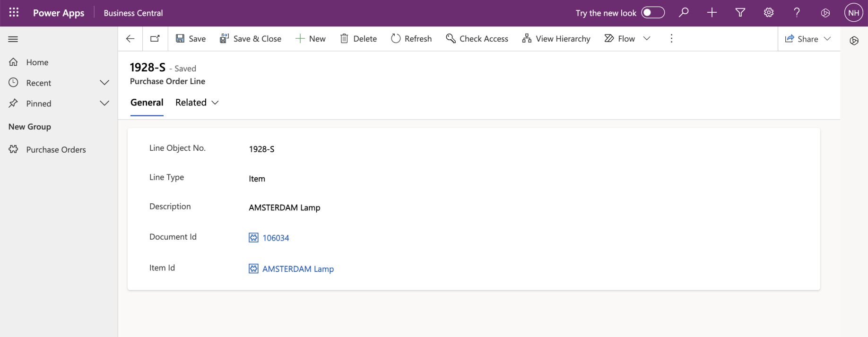868x337 pixels.
Task: Open the help question mark icon
Action: click(797, 13)
